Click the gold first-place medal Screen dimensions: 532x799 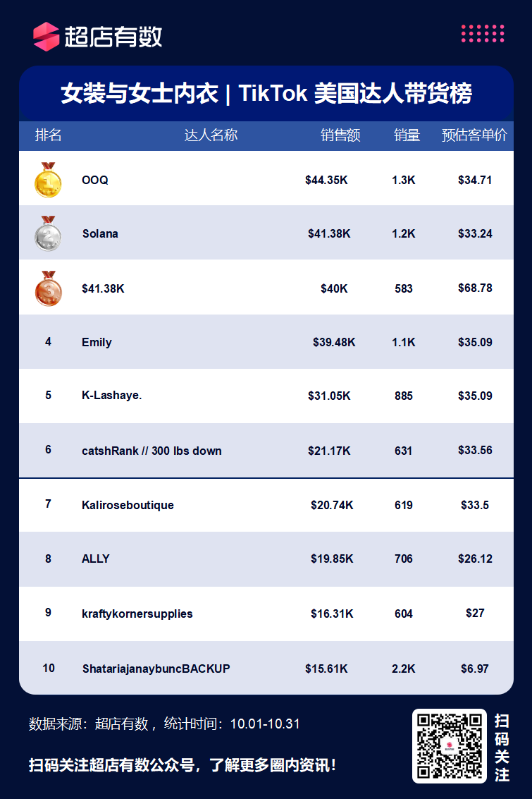point(48,180)
